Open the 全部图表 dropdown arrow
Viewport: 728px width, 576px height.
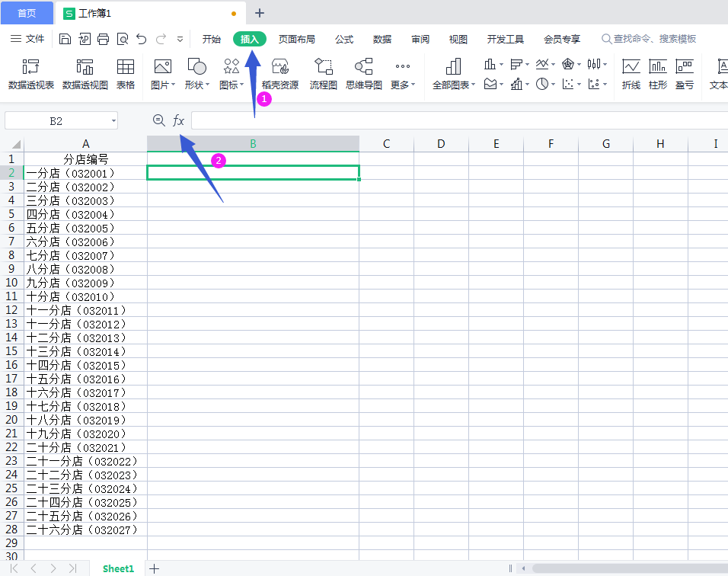tap(473, 85)
